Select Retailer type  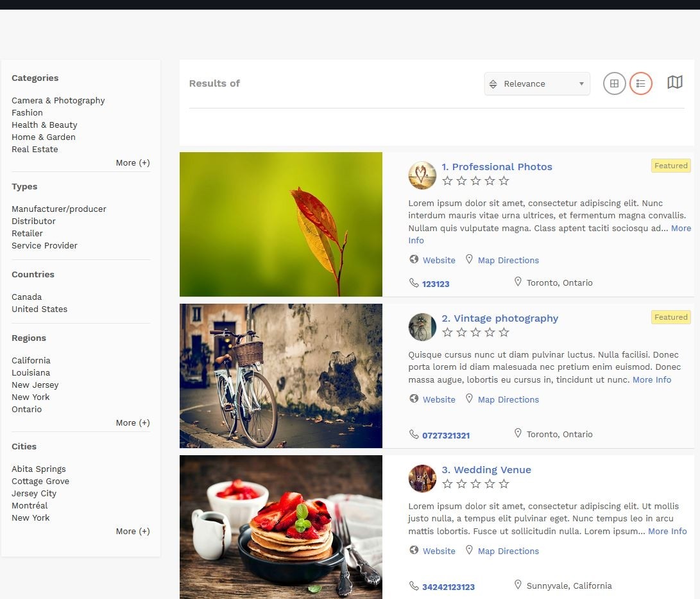coord(27,233)
